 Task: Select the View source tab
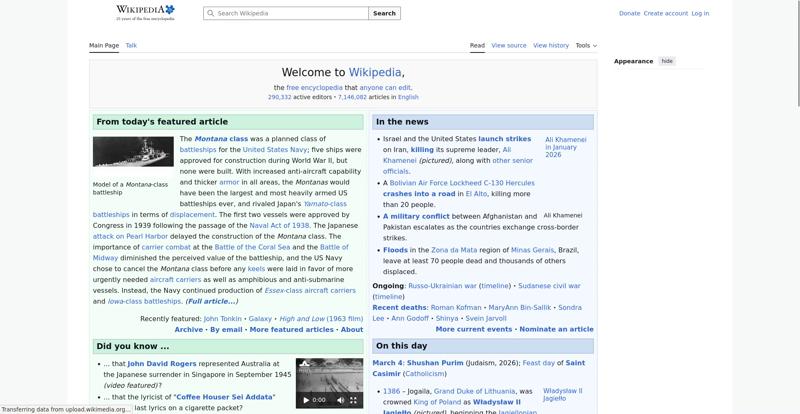point(509,45)
